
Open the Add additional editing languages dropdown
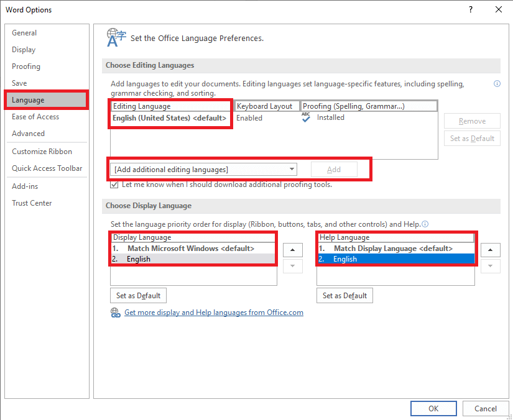coord(203,170)
